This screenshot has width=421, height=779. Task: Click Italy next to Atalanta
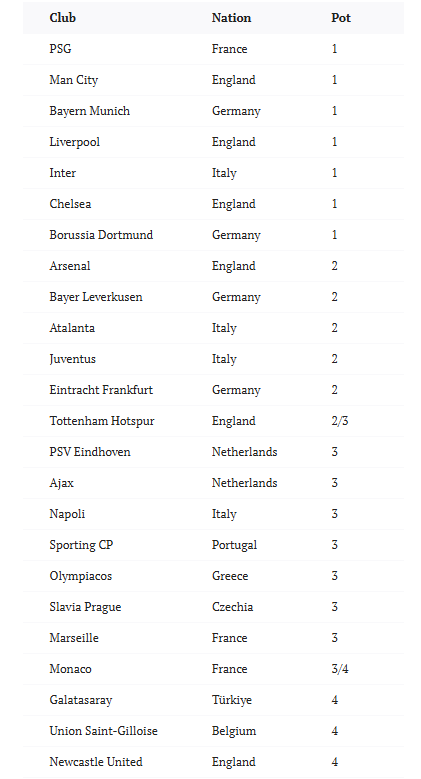coord(224,328)
